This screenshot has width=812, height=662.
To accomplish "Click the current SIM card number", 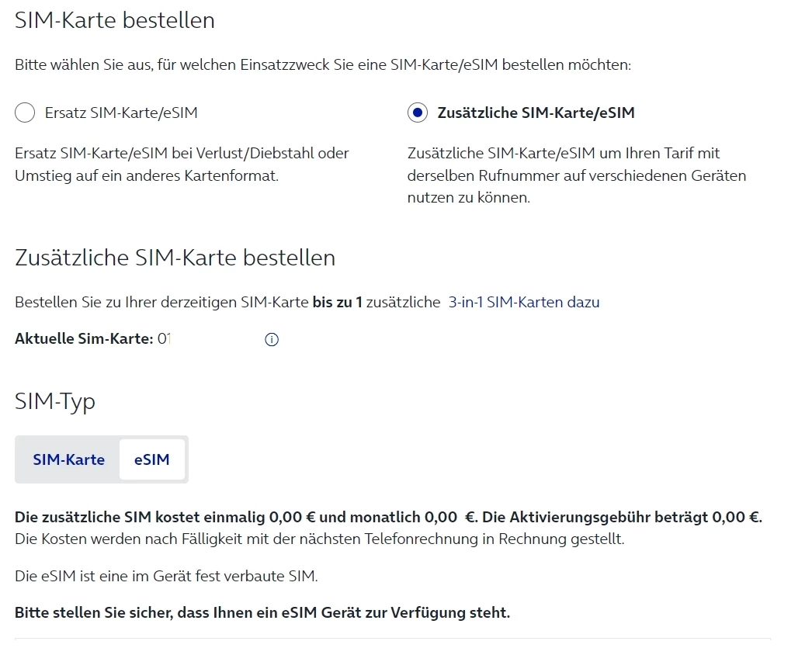I will tap(164, 339).
